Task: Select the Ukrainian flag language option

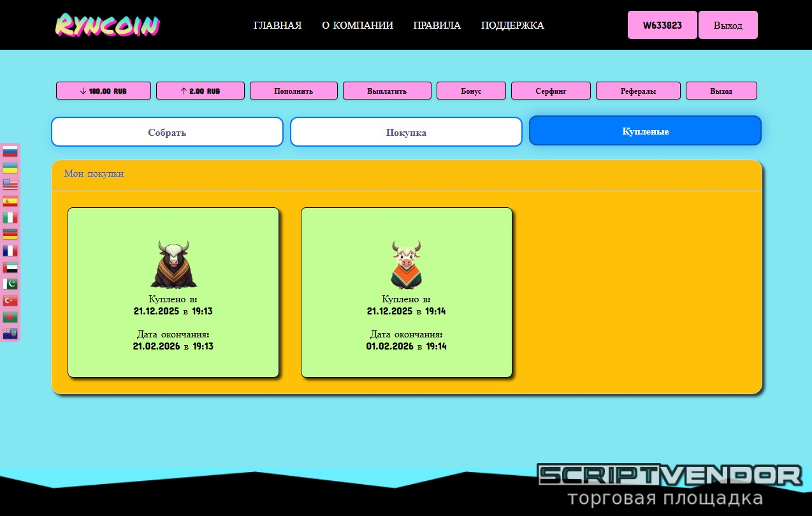Action: [10, 168]
